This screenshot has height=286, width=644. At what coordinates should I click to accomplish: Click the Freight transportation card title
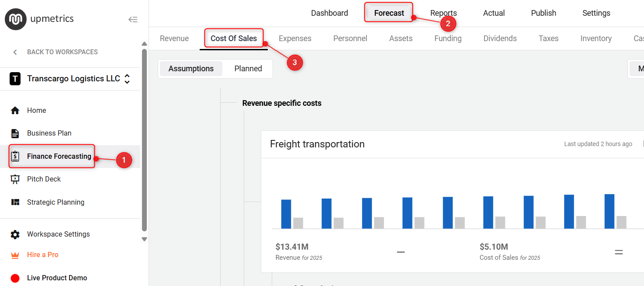pos(317,144)
